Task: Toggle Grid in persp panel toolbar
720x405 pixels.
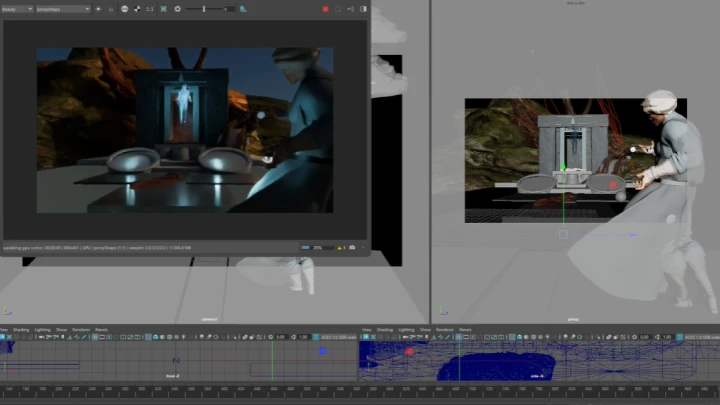Action: click(459, 337)
